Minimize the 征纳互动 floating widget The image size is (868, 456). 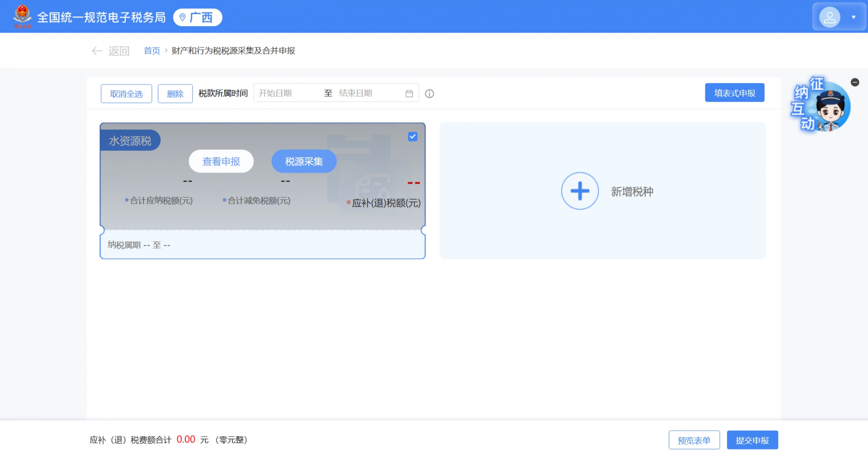[x=854, y=82]
